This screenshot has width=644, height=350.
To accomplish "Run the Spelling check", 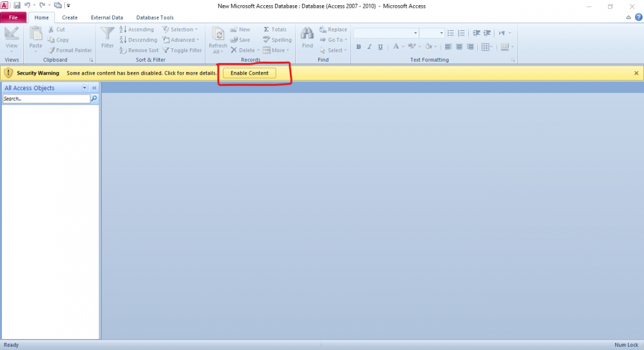I will click(277, 40).
